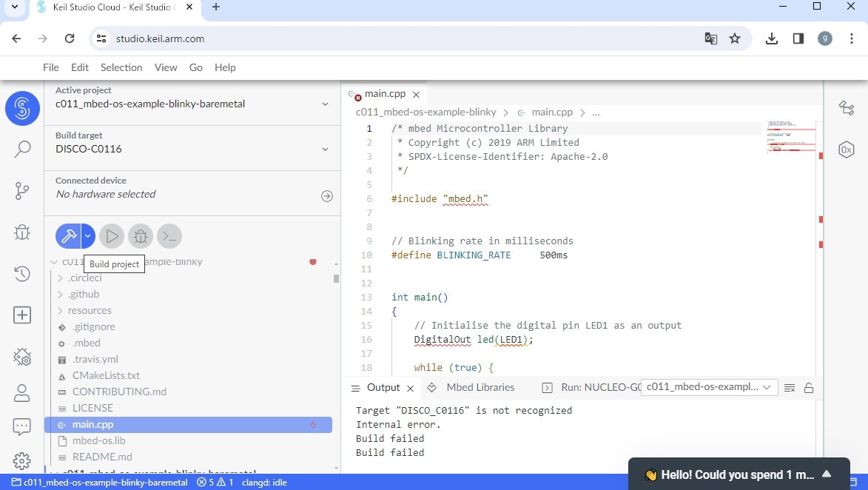Open the account person sidebar icon
Screen dimensions: 868x490
22,393
